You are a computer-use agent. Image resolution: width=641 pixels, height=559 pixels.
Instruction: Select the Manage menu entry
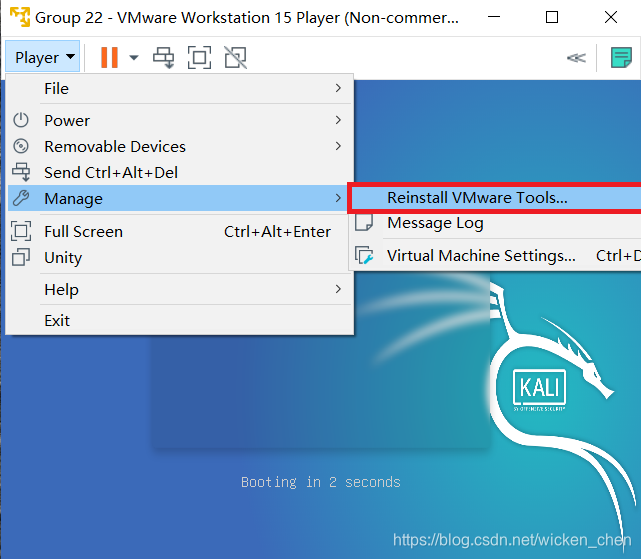tap(178, 198)
